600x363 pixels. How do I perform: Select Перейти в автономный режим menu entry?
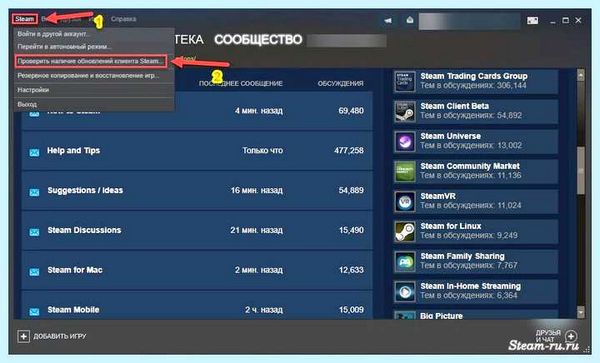[x=93, y=47]
